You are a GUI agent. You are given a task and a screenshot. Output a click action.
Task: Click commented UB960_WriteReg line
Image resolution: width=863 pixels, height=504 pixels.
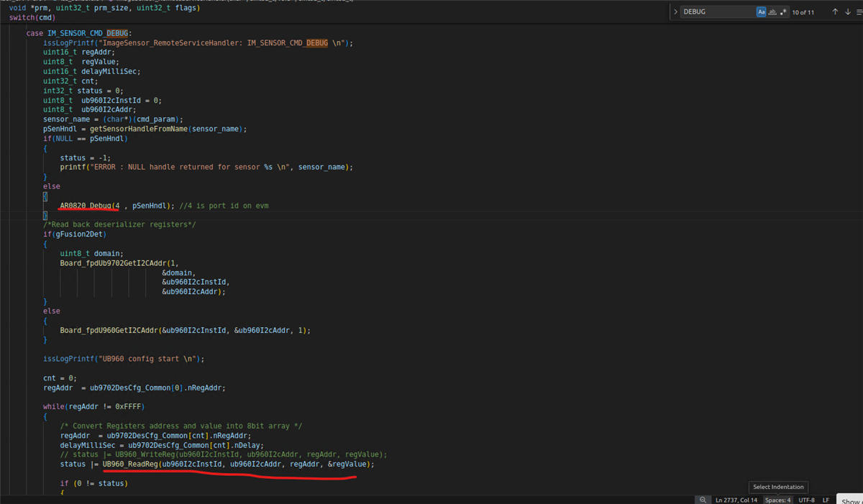[x=224, y=454]
